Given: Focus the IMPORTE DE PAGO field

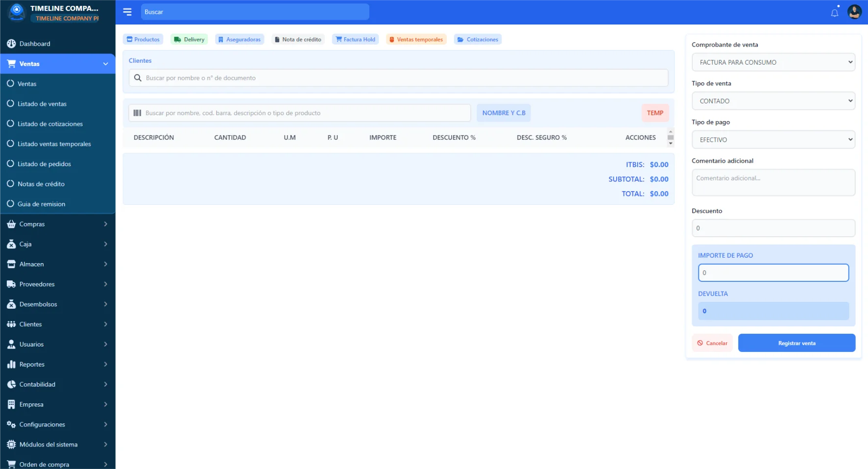Looking at the screenshot, I should click(x=773, y=273).
